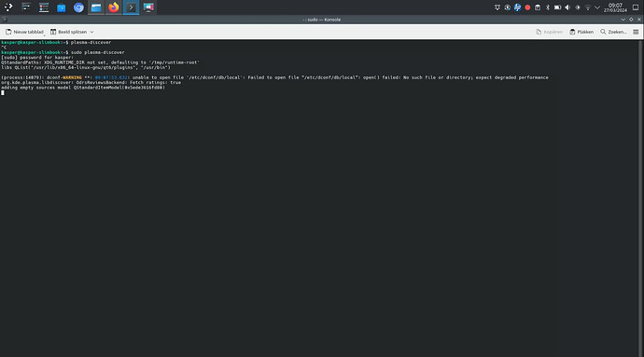Click the 'sudo plasma-discover' command text
This screenshot has height=357, width=644.
[x=98, y=52]
